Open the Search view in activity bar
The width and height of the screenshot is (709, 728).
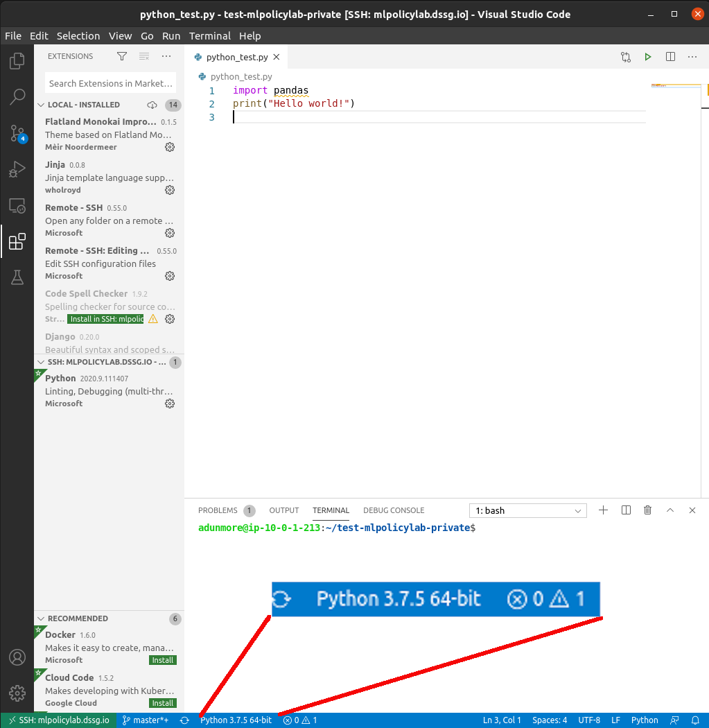click(17, 96)
